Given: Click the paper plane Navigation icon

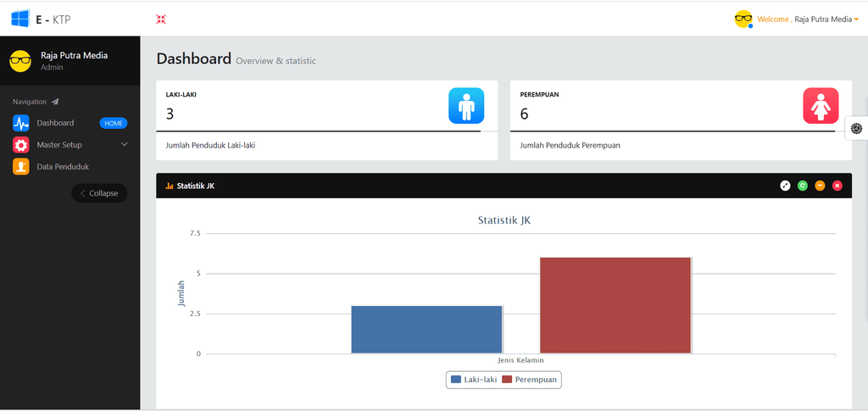Looking at the screenshot, I should [55, 102].
